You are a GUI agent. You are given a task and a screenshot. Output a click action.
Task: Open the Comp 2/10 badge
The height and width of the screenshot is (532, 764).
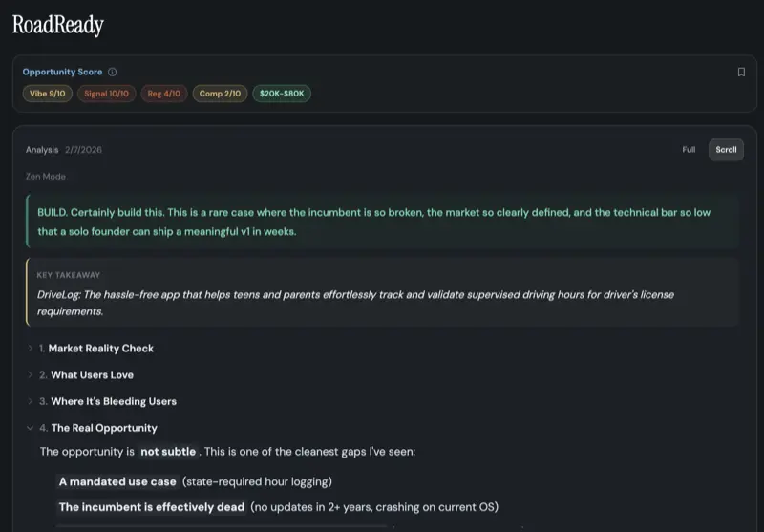(220, 94)
